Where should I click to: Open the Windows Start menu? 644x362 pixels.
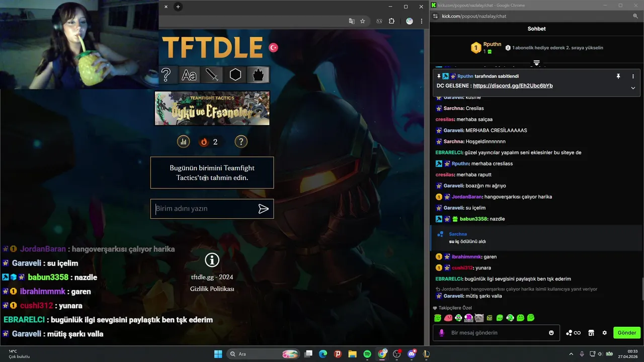click(218, 354)
